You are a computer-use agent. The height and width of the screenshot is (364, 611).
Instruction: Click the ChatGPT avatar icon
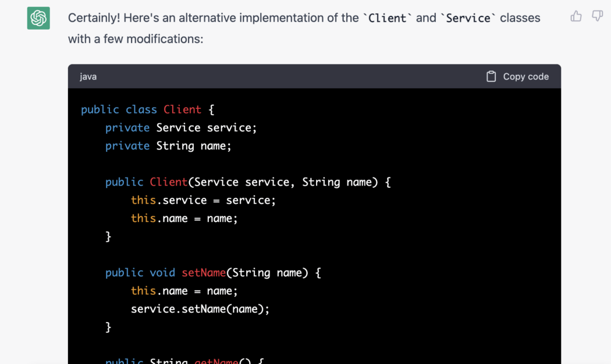coord(38,18)
